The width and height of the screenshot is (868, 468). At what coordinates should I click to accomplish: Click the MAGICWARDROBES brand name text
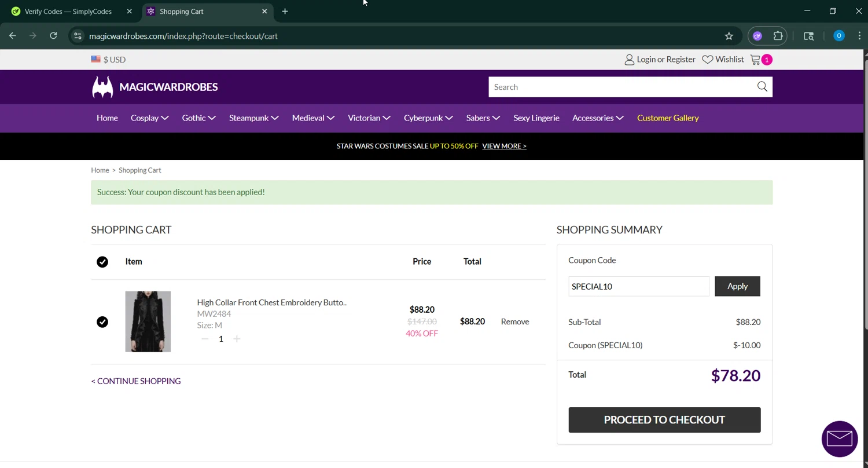(168, 87)
